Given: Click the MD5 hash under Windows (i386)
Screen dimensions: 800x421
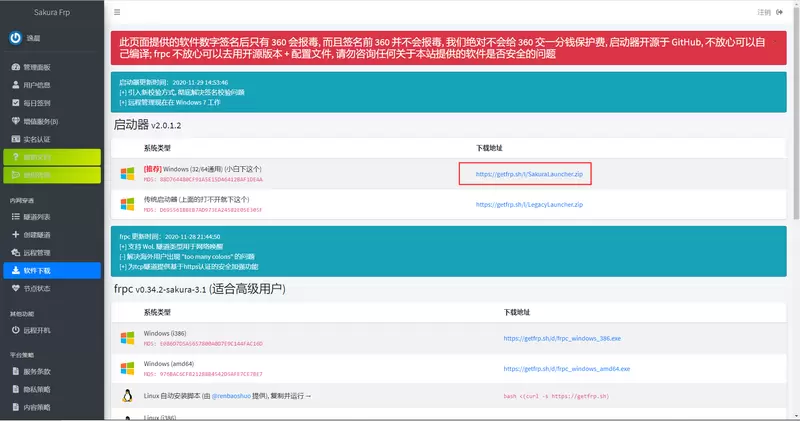Looking at the screenshot, I should (203, 343).
